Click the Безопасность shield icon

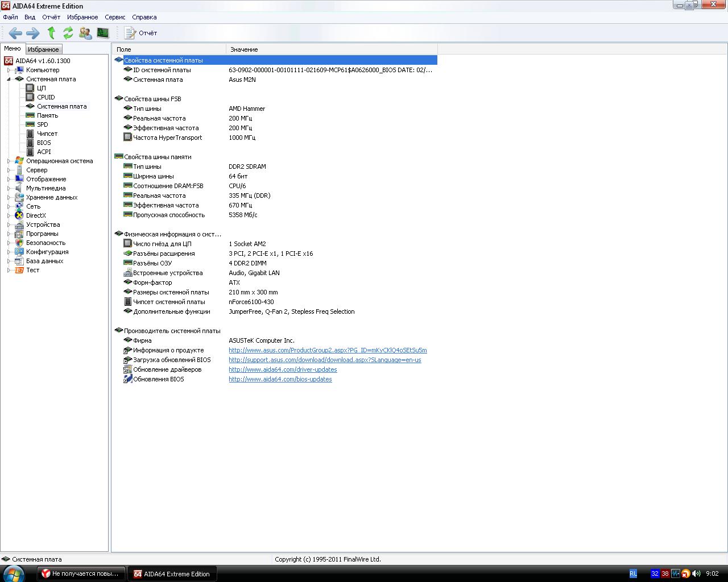pos(19,243)
